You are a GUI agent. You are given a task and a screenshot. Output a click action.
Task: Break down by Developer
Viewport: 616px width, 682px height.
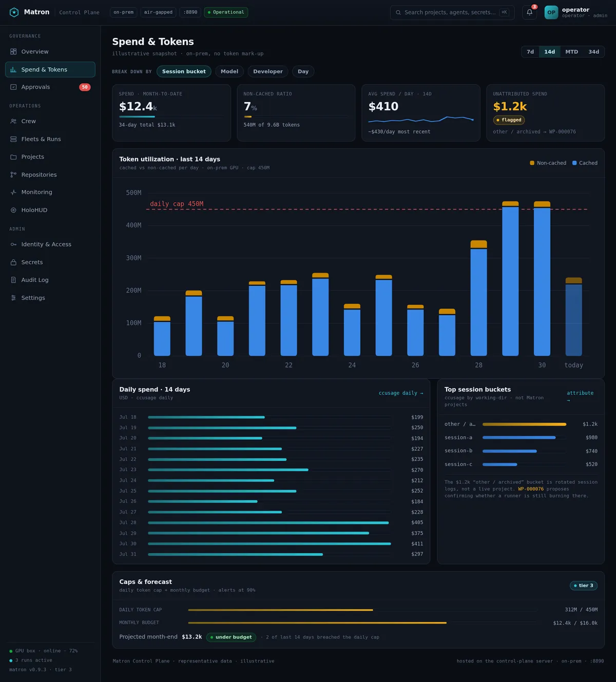pyautogui.click(x=268, y=71)
